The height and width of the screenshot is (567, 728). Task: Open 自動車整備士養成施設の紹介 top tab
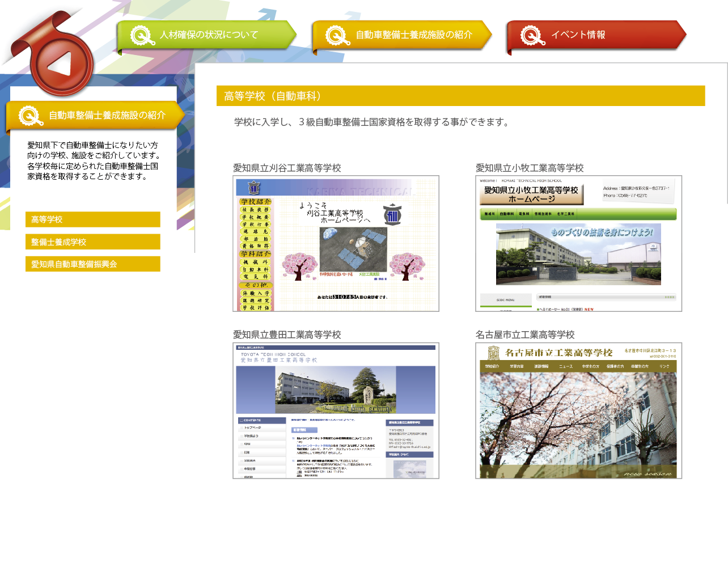click(x=402, y=35)
